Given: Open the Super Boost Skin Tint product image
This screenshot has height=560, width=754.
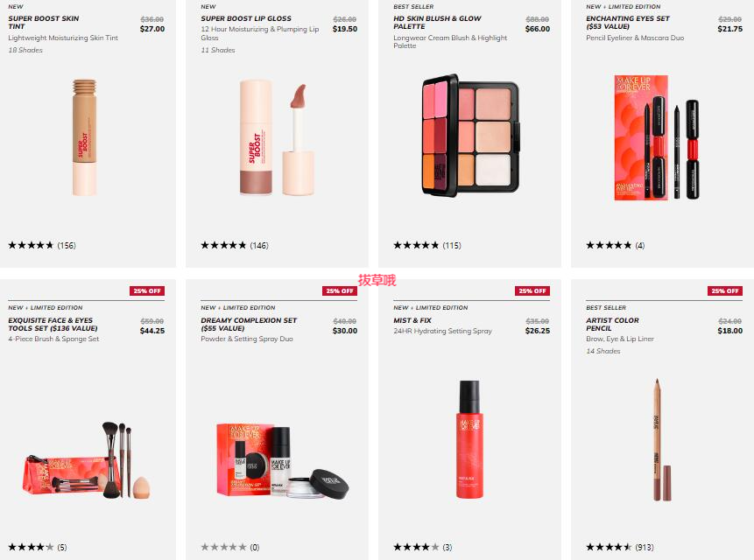Looking at the screenshot, I should (85, 137).
